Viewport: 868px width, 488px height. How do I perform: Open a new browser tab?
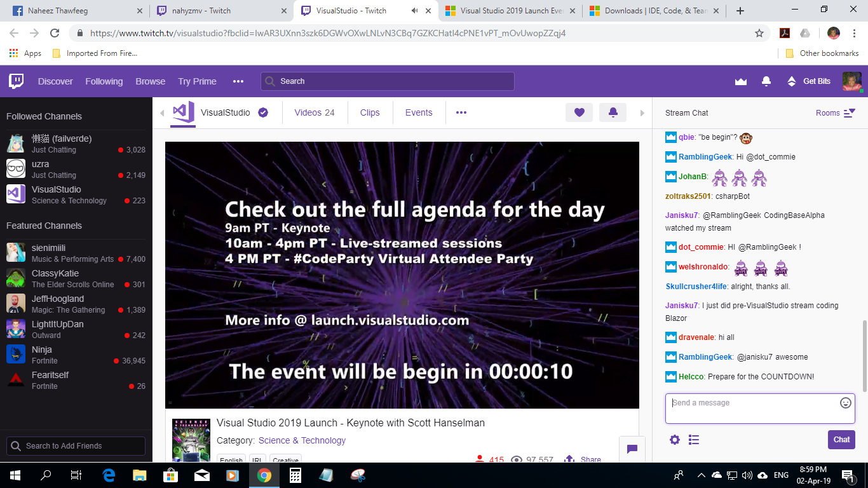[740, 11]
